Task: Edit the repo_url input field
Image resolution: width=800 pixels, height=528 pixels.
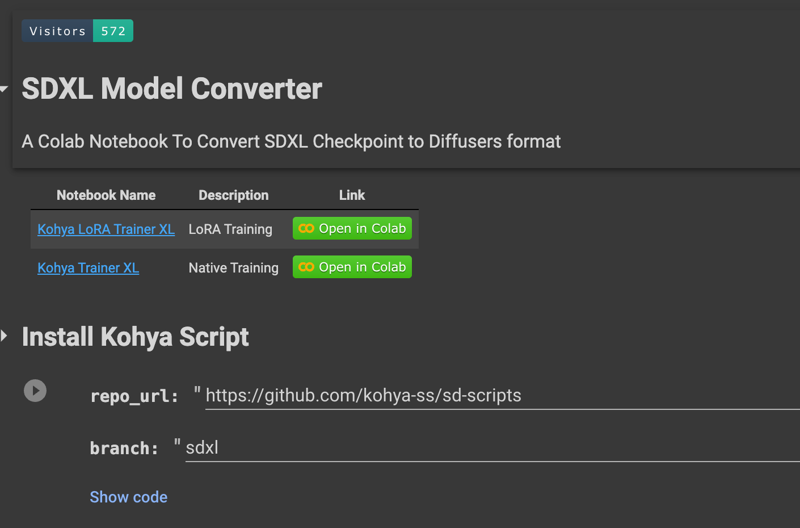Action: tap(503, 396)
